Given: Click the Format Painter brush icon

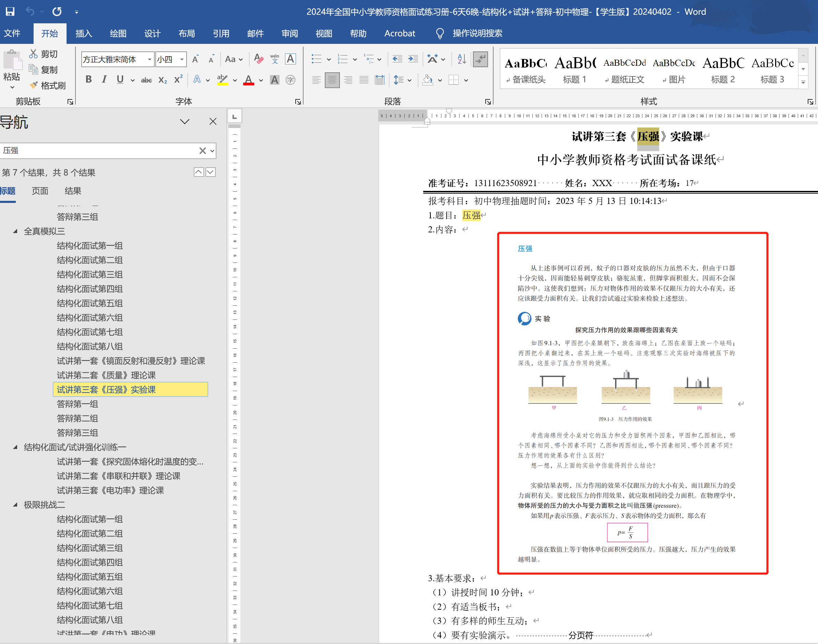Looking at the screenshot, I should [x=34, y=86].
